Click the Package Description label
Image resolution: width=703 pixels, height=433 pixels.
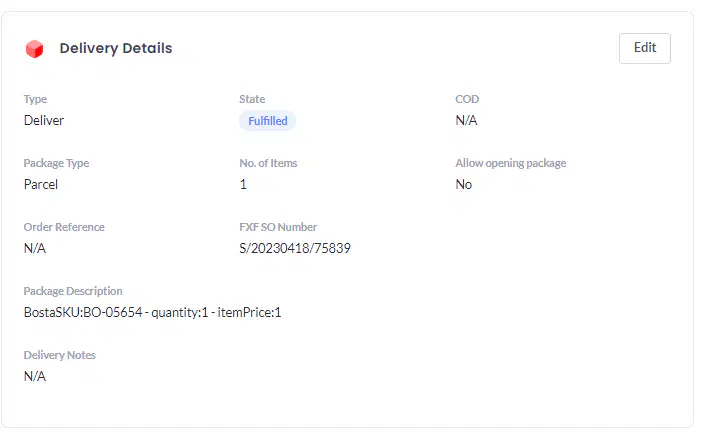73,291
